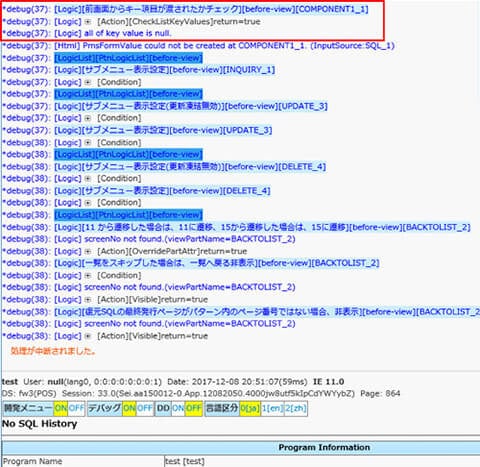This screenshot has height=467, width=480.
Task: Select the 2[zh] language option
Action: 296,408
